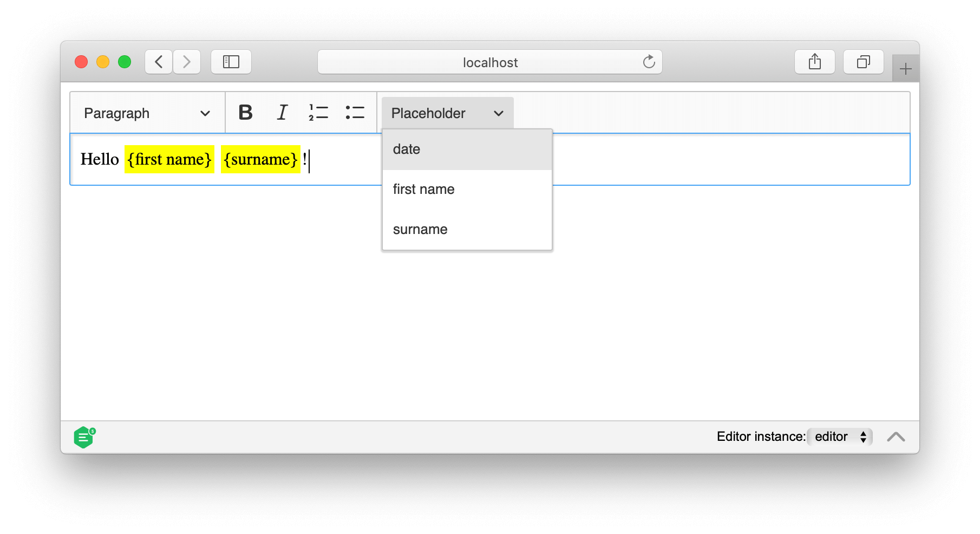Open the Placeholder dropdown
Screen dimensions: 980x534
(446, 113)
